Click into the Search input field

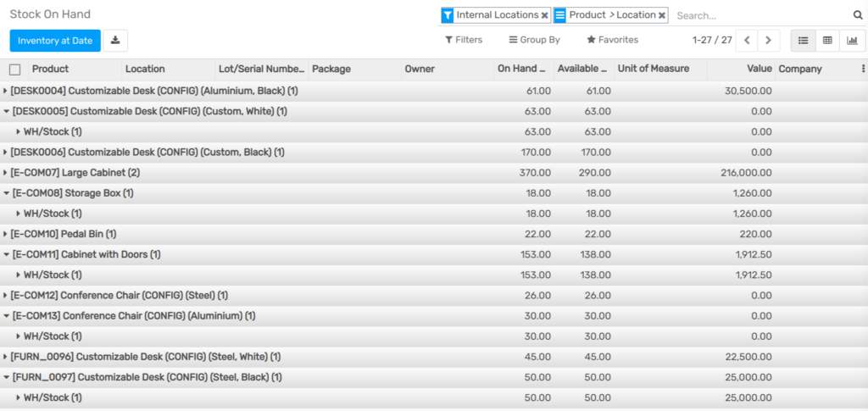pos(763,15)
